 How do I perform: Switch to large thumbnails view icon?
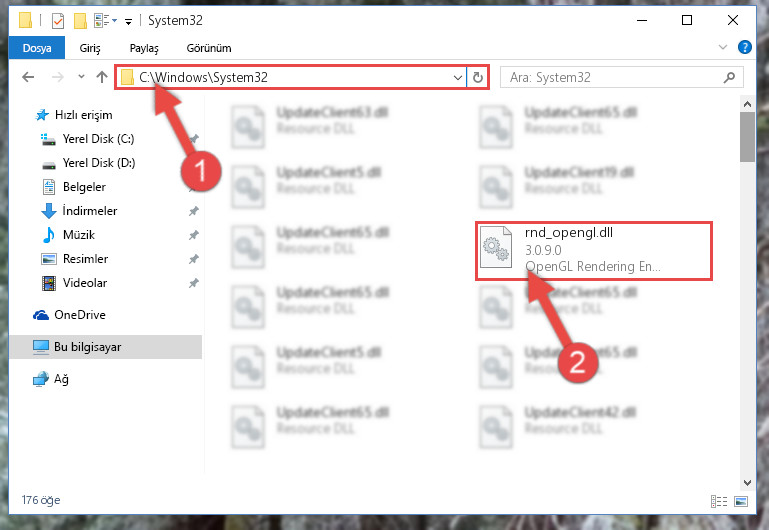tap(741, 501)
